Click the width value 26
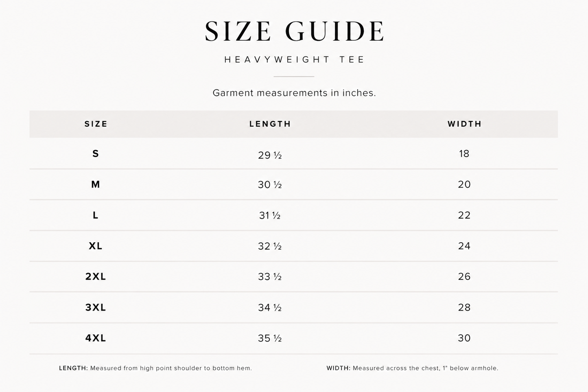Image resolution: width=588 pixels, height=392 pixels. (x=464, y=276)
